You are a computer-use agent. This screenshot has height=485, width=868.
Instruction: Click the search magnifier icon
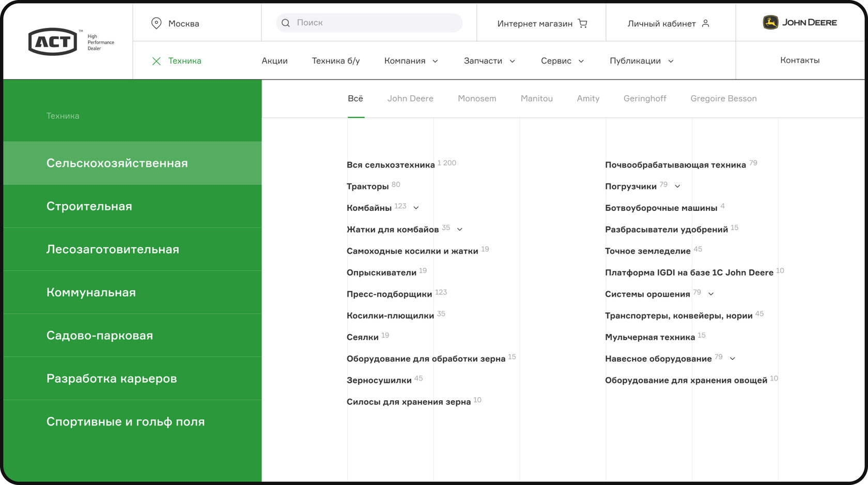pos(285,23)
